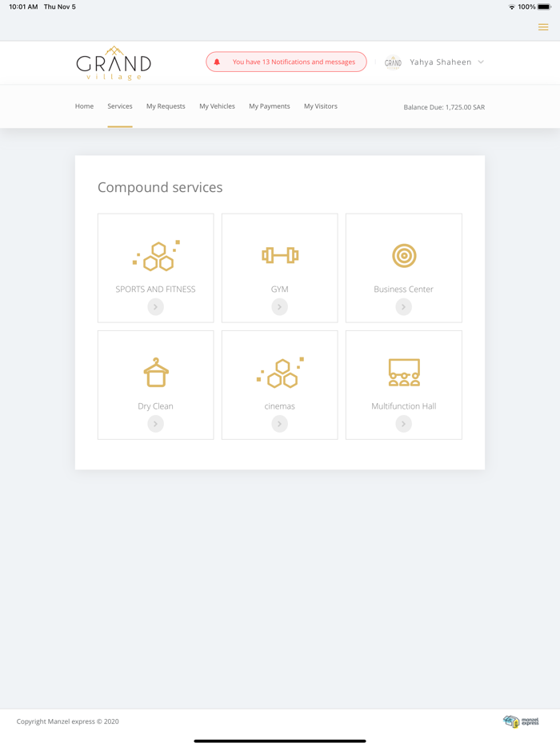Open the 13 notifications and messages banner
The image size is (560, 747).
[x=286, y=62]
